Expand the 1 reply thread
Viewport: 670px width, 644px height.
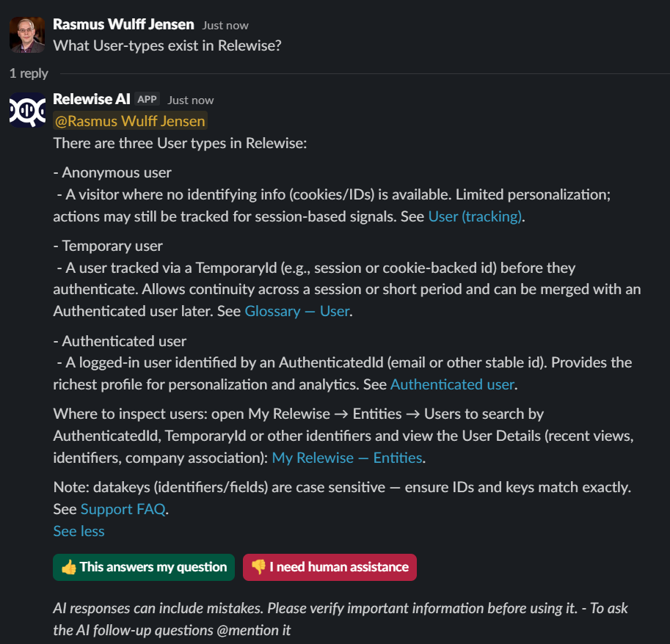[28, 73]
